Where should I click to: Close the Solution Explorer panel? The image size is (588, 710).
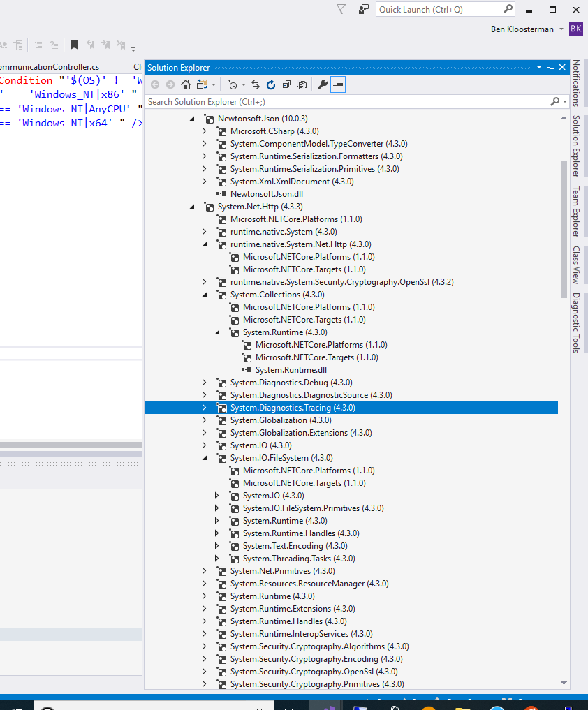click(562, 68)
